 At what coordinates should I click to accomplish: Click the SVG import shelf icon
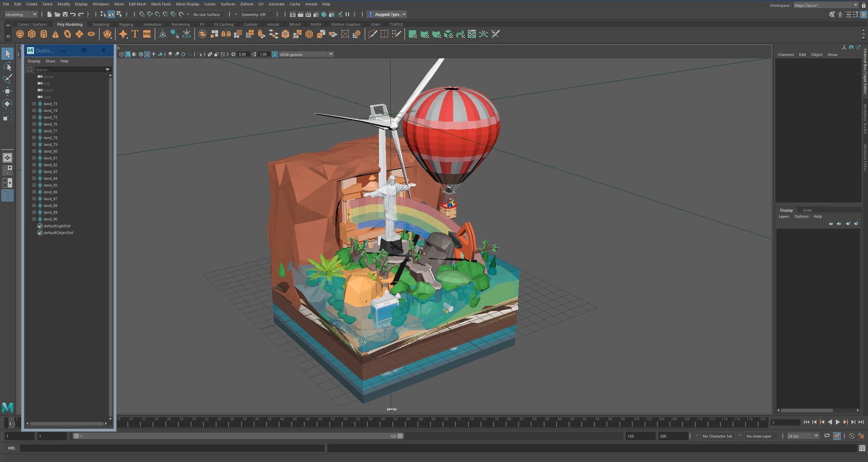pyautogui.click(x=147, y=34)
